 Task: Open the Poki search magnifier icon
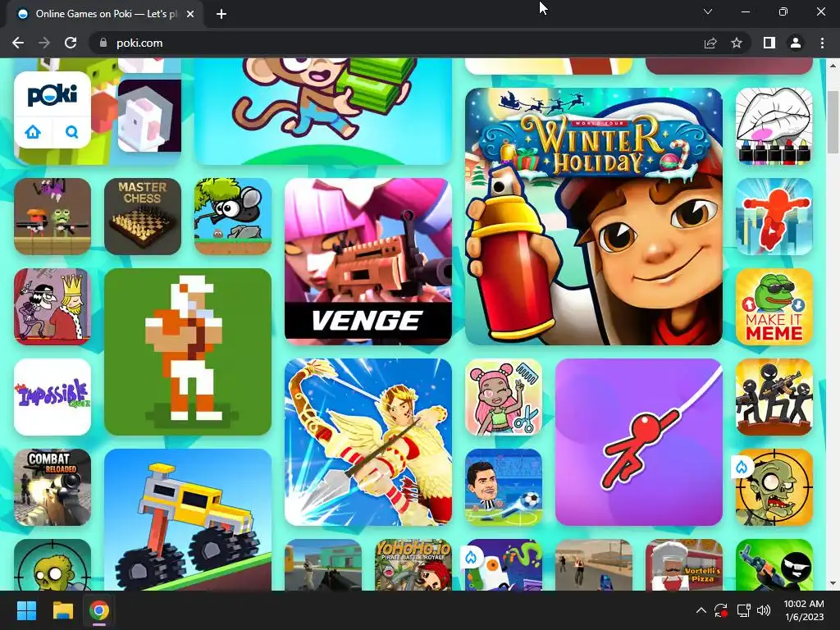click(72, 132)
